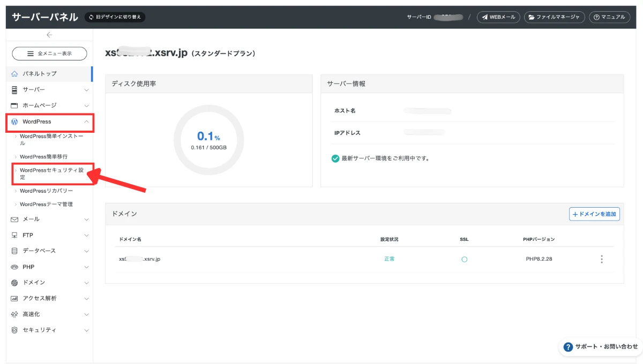Expand the 高速化 menu chevron
This screenshot has width=643, height=364.
(87, 315)
